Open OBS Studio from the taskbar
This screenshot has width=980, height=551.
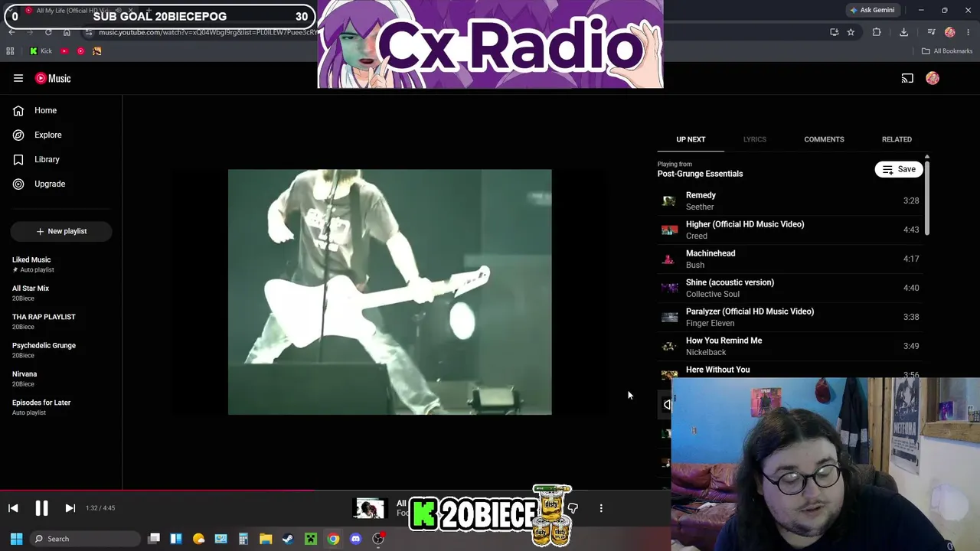click(378, 539)
